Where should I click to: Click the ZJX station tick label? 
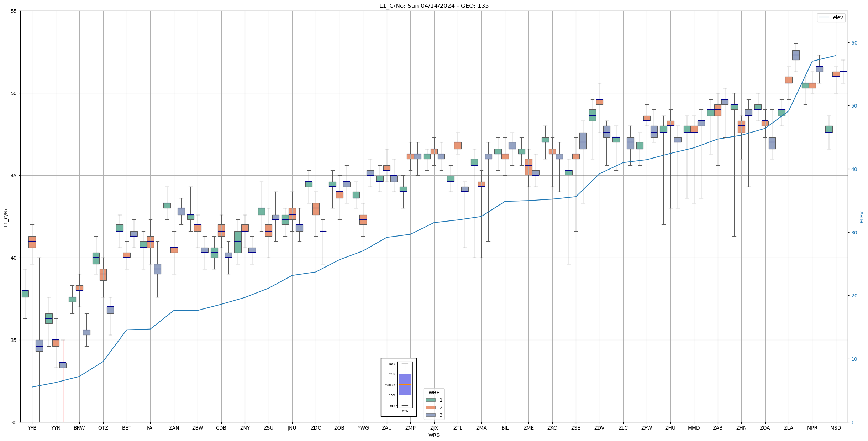click(x=434, y=428)
